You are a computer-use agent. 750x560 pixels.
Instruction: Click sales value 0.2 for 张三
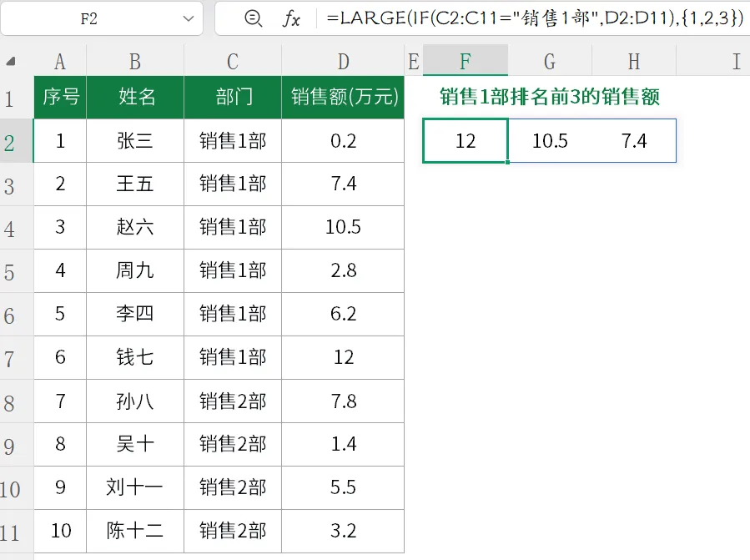point(343,141)
